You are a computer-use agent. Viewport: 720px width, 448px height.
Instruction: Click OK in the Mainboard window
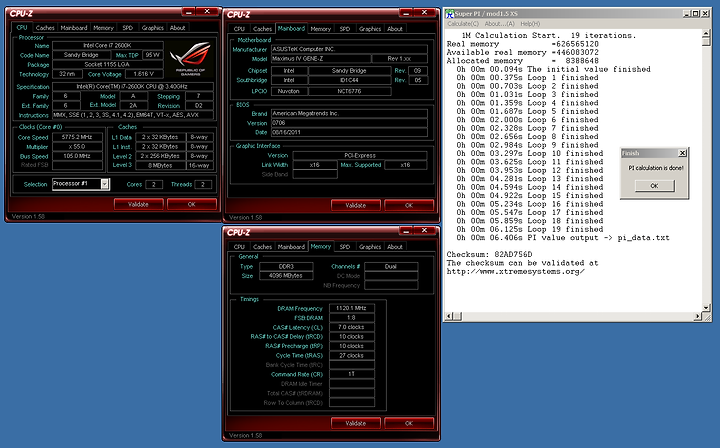(409, 205)
